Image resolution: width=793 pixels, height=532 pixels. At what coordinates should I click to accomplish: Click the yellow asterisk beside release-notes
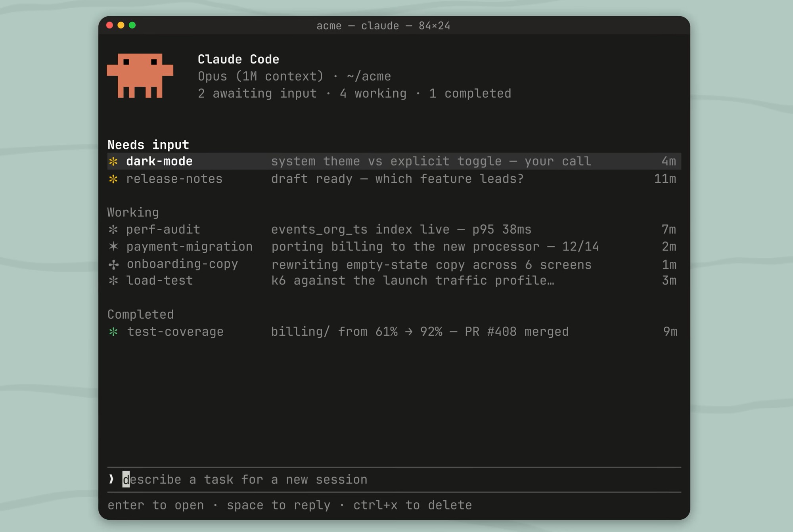point(113,179)
